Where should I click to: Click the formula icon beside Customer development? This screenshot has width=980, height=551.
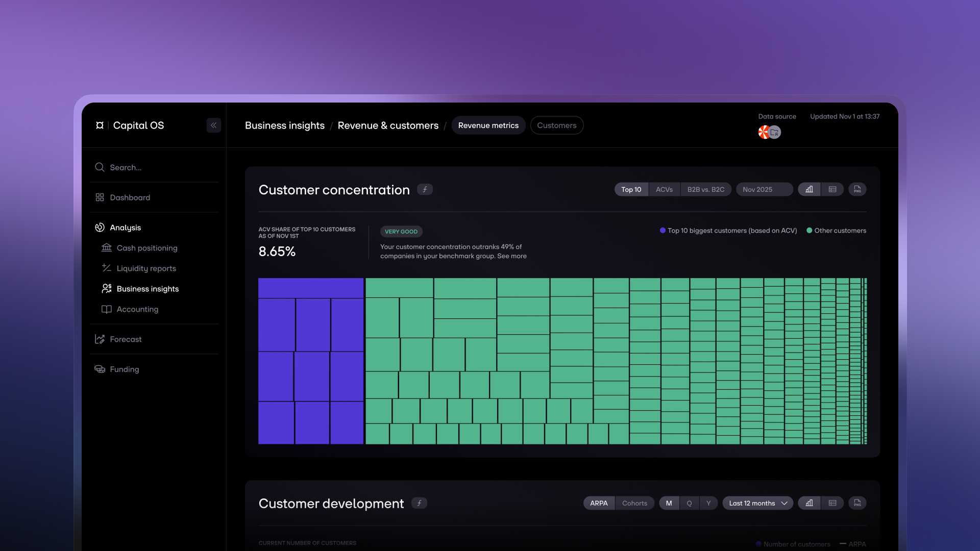tap(419, 503)
